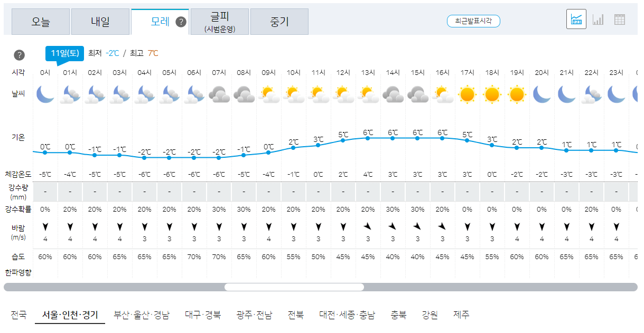Click the sun icon at 17시

point(466,95)
